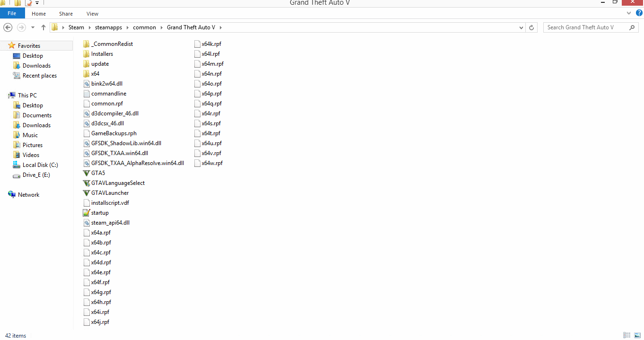Expand the ribbon with the help chevron arrow
This screenshot has width=644, height=340.
point(629,13)
